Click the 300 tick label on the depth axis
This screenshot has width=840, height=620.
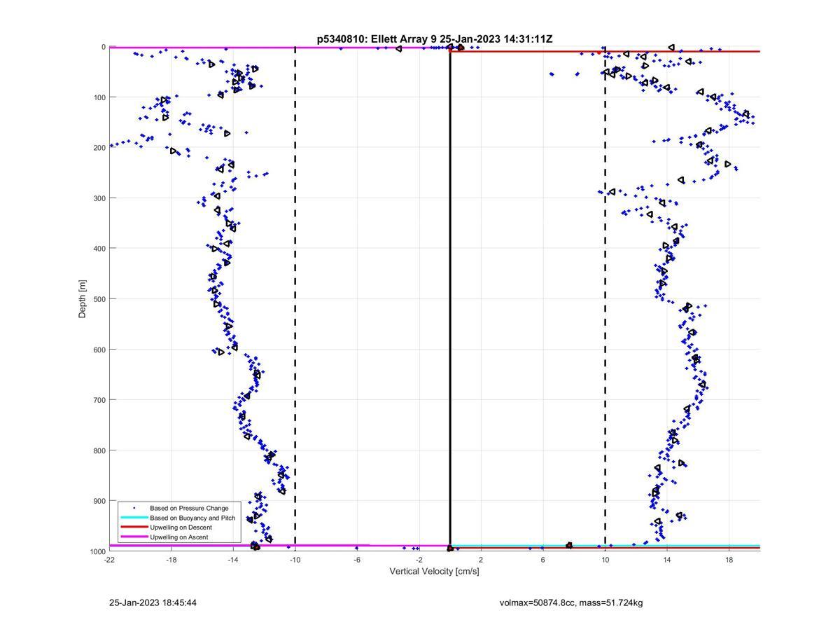click(x=98, y=198)
